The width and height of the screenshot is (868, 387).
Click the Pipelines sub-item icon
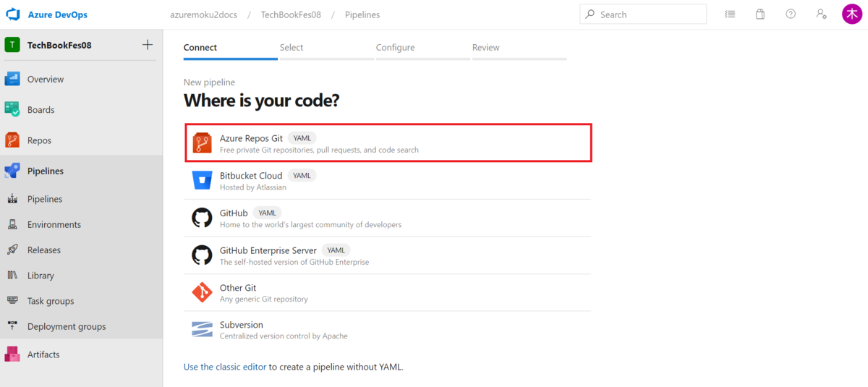pyautogui.click(x=12, y=199)
